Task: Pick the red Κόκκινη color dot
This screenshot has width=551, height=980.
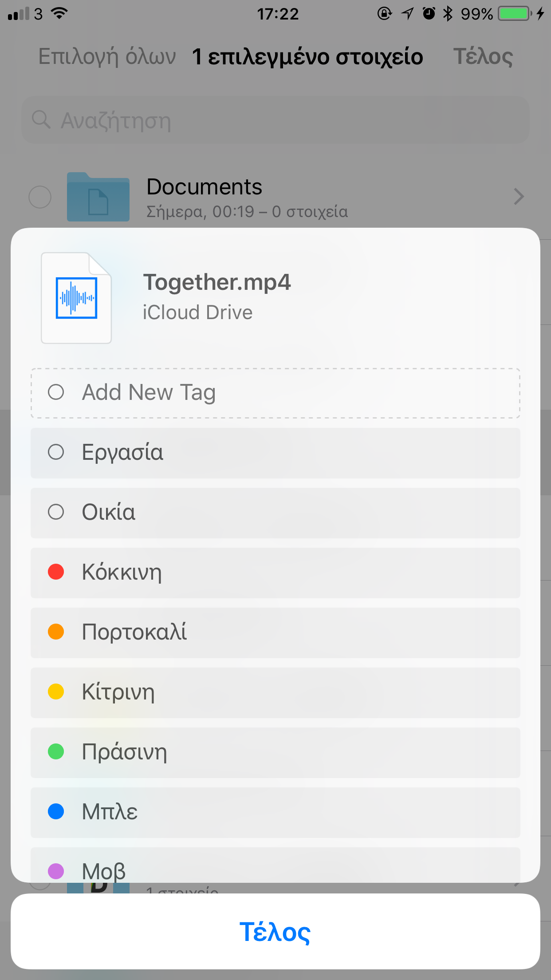Action: point(56,572)
